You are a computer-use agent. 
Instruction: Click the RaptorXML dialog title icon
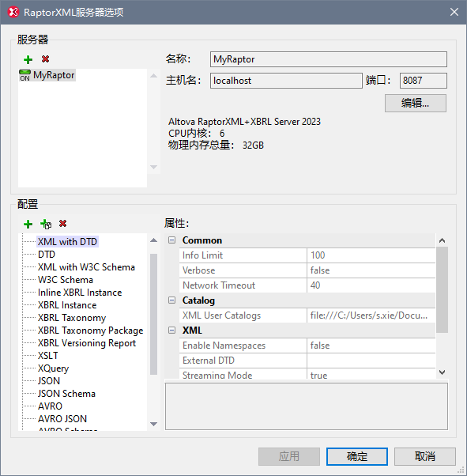(x=13, y=12)
